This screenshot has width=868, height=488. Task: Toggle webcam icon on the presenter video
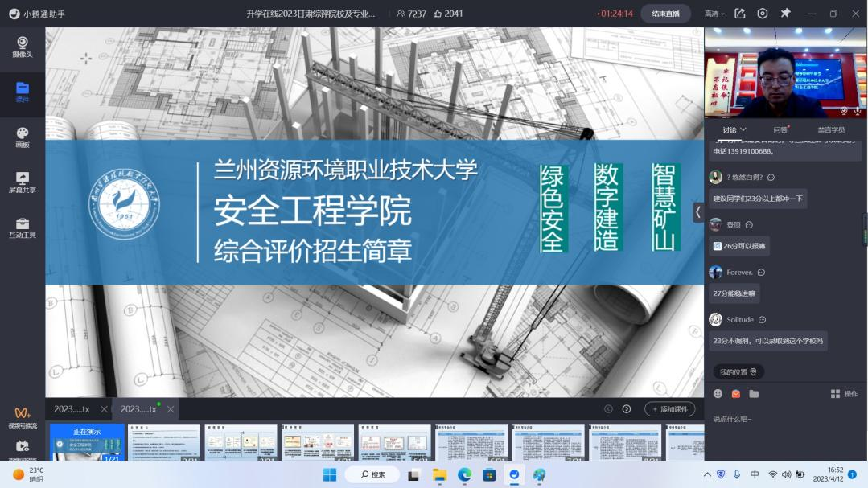[844, 111]
